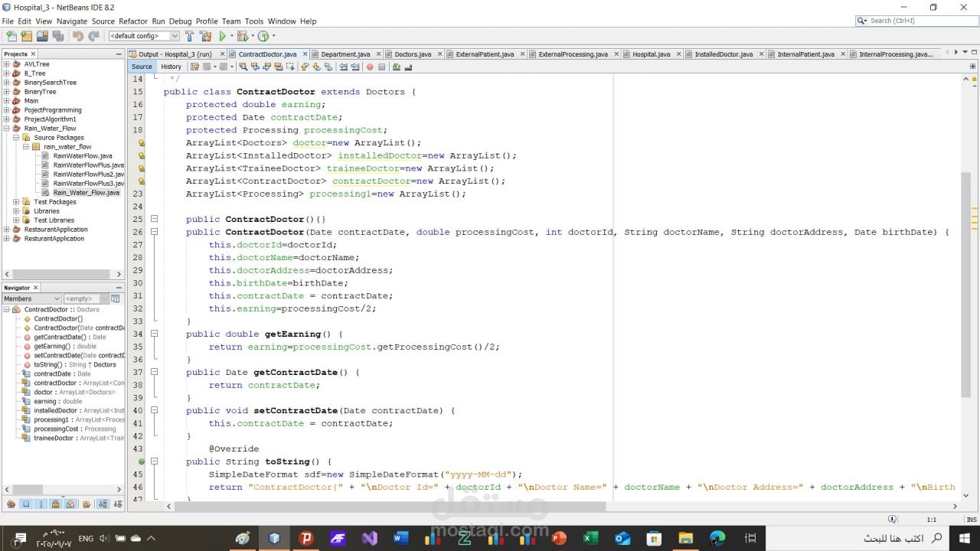980x551 pixels.
Task: Switch to the Department.java tab
Action: click(345, 54)
